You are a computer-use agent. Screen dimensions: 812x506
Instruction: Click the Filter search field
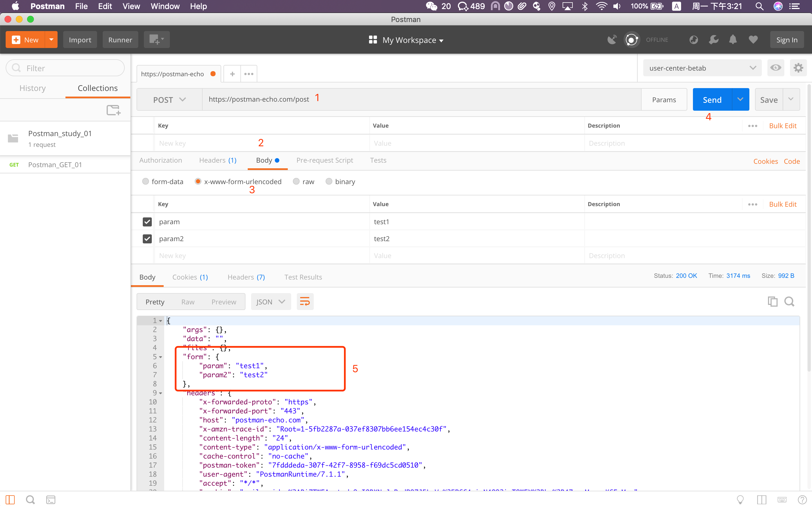coord(65,68)
